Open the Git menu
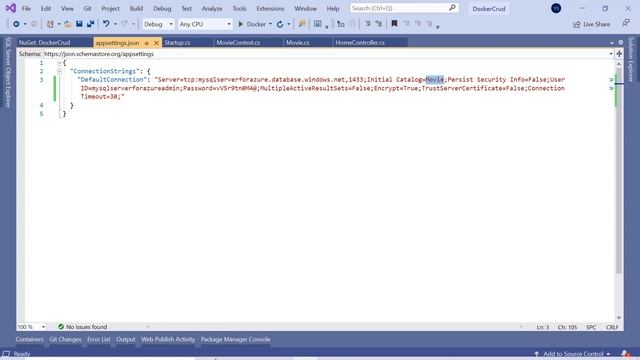This screenshot has height=360, width=640. coord(87,8)
